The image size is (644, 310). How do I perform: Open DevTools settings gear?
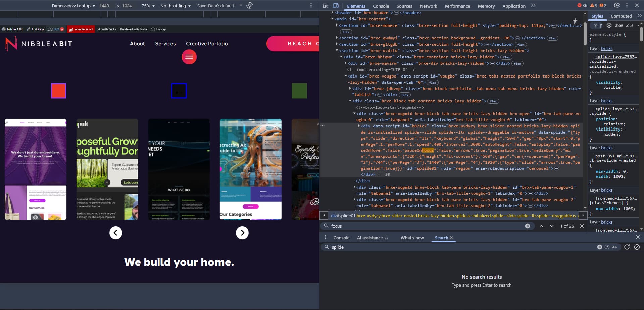pyautogui.click(x=616, y=6)
